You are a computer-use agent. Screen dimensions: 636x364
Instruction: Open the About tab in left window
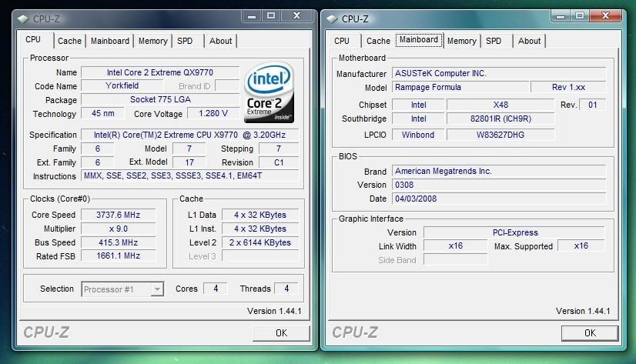click(221, 41)
